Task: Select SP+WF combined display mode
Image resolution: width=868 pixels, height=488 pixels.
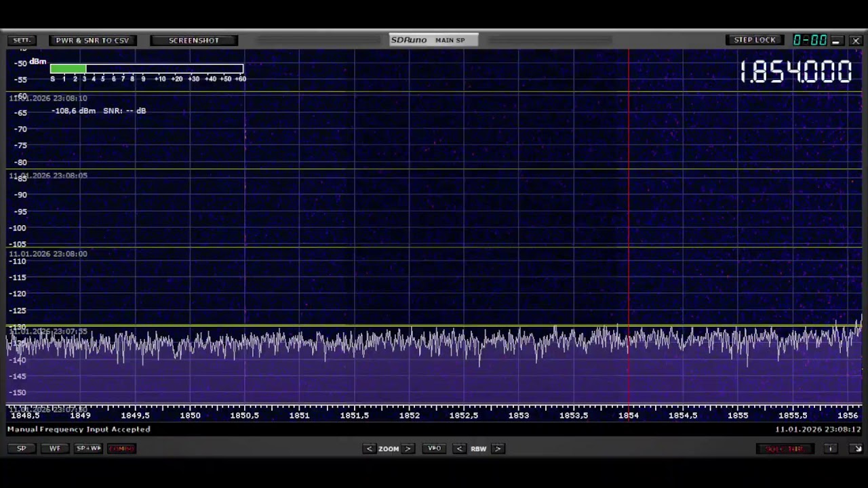Action: coord(89,449)
